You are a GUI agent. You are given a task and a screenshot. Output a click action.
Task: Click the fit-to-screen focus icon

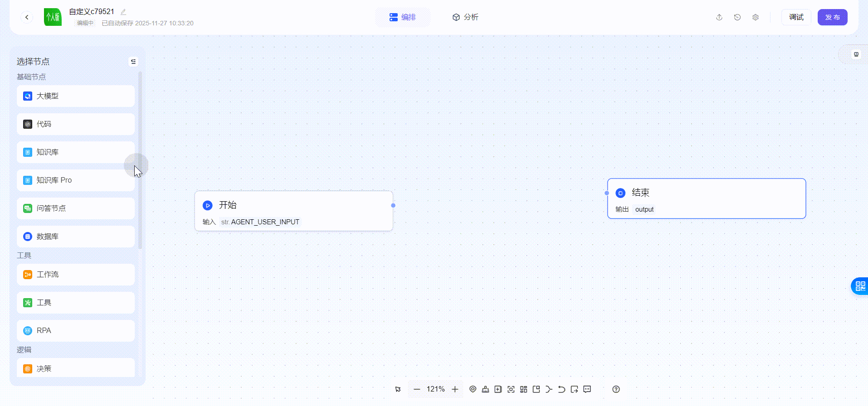tap(511, 389)
